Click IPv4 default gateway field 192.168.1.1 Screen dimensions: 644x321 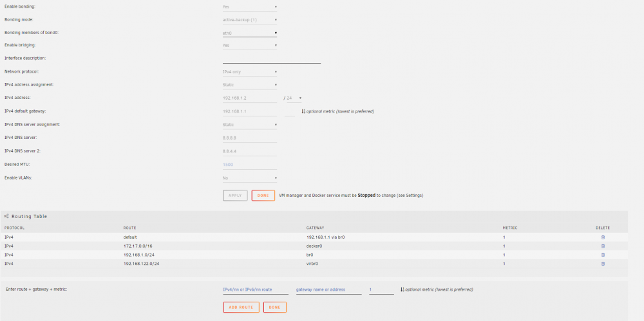coord(250,111)
